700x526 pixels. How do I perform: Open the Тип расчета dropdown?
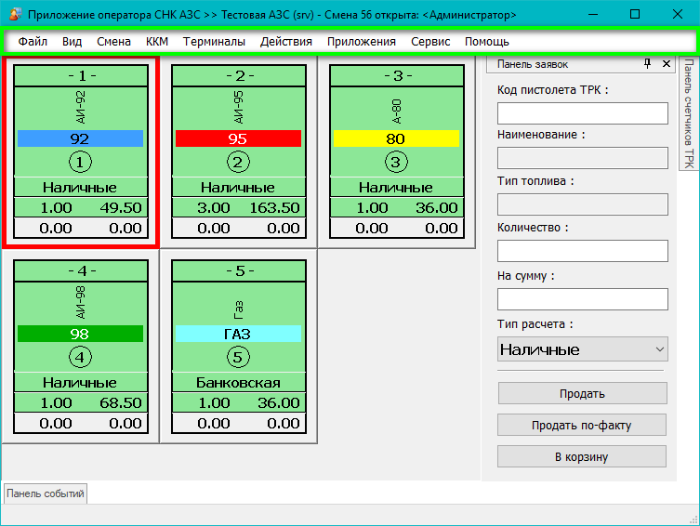pyautogui.click(x=582, y=349)
